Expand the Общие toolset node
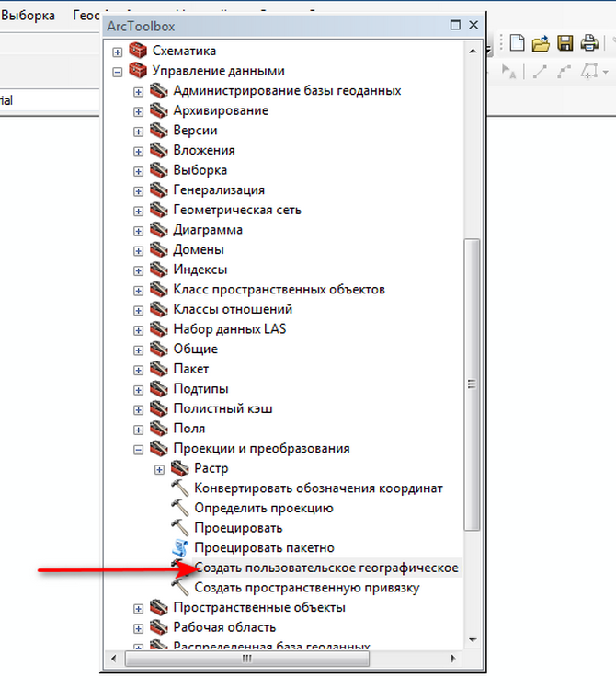The width and height of the screenshot is (616, 700). (139, 350)
